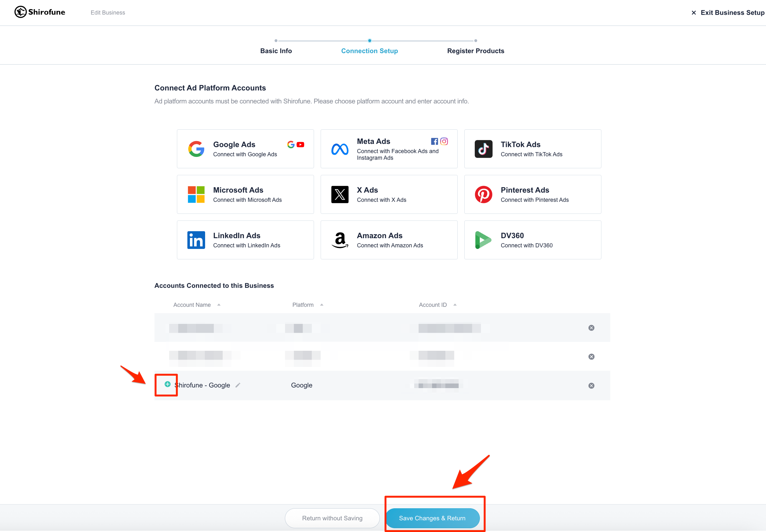
Task: Click the YouTube icon on the Google Ads card
Action: pyautogui.click(x=300, y=145)
